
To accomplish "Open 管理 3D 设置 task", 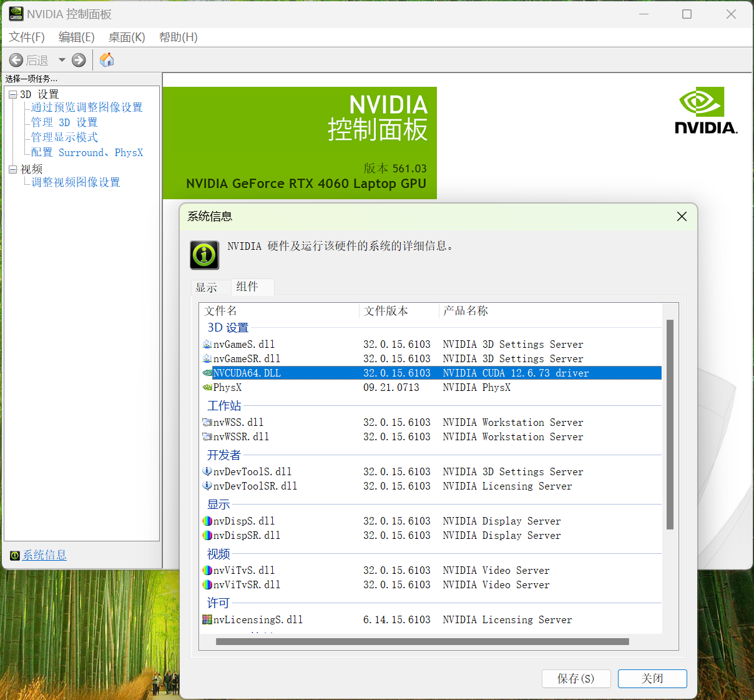I will coord(64,122).
